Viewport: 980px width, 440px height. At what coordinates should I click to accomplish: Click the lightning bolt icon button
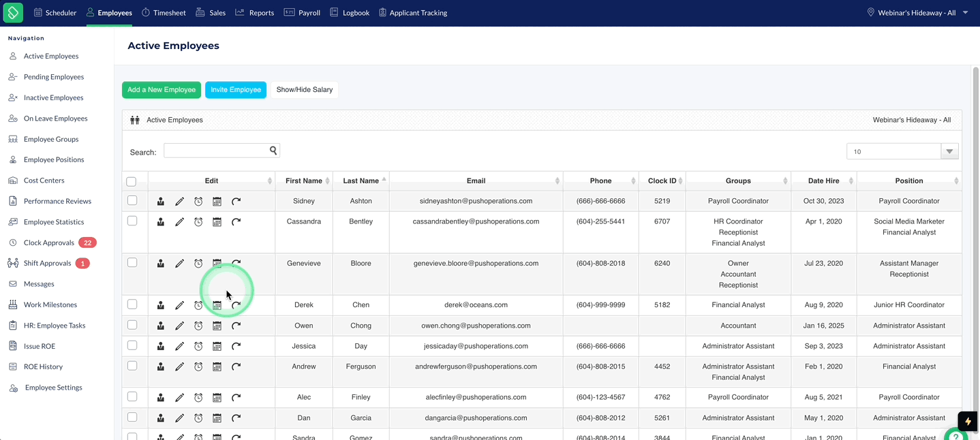968,421
